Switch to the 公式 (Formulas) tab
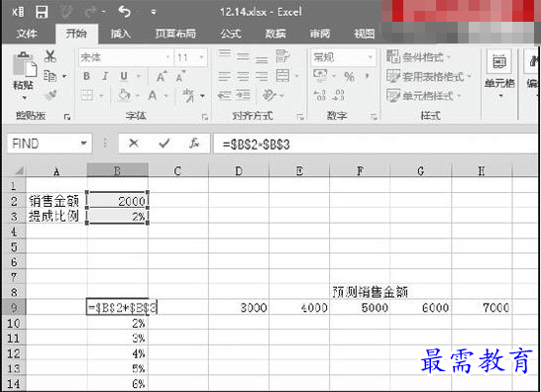541x392 pixels. pos(231,34)
